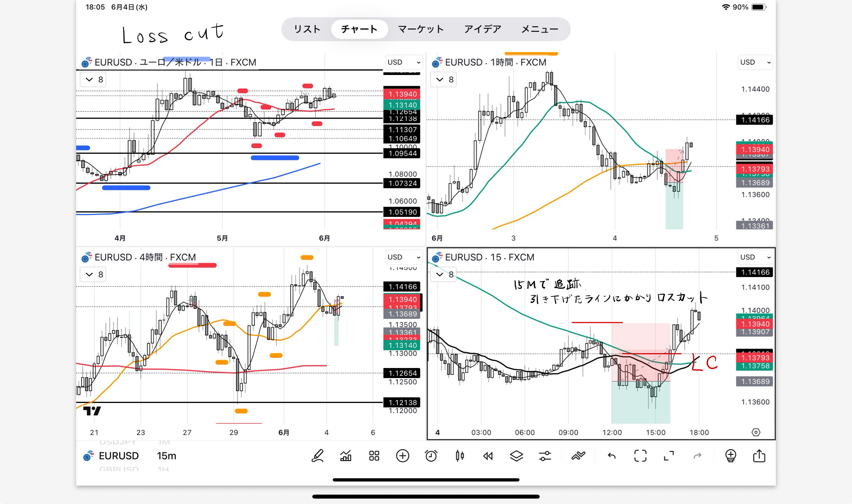Viewport: 852px width, 504px height.
Task: Switch to the リスト tab
Action: (x=307, y=29)
